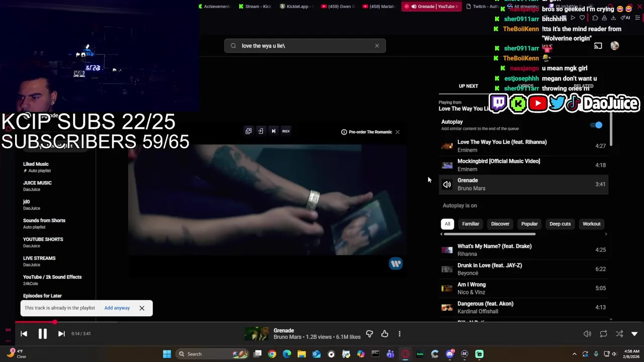
Task: Skip to the next track
Action: click(61, 333)
